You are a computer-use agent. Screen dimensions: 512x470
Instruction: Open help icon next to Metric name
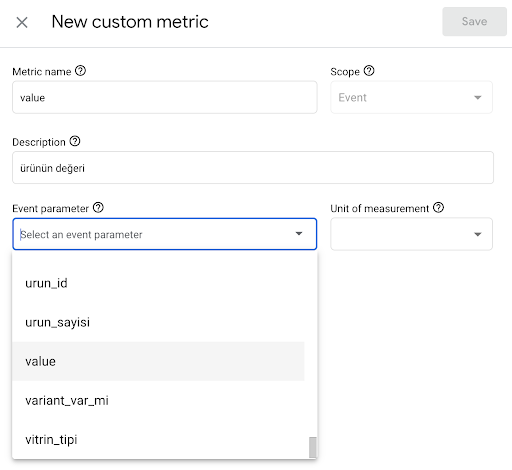coord(80,71)
